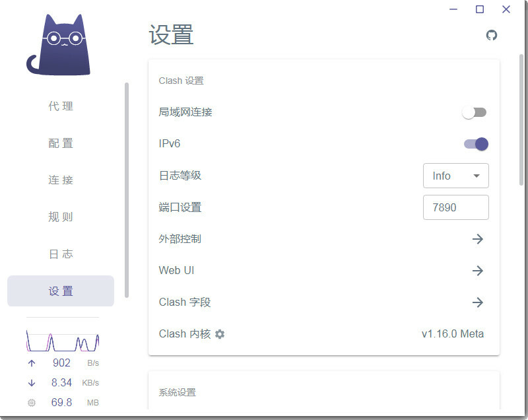View the 日志 page
The image size is (528, 420).
tap(61, 254)
